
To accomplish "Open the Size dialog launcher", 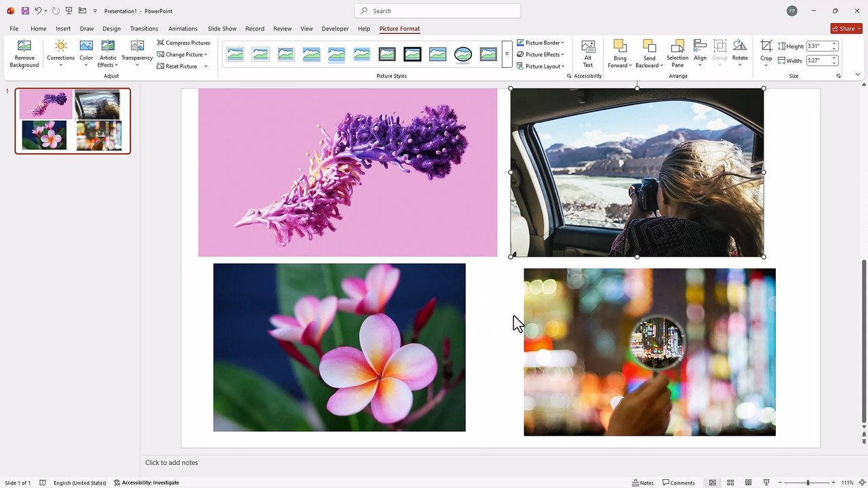I will coord(838,76).
